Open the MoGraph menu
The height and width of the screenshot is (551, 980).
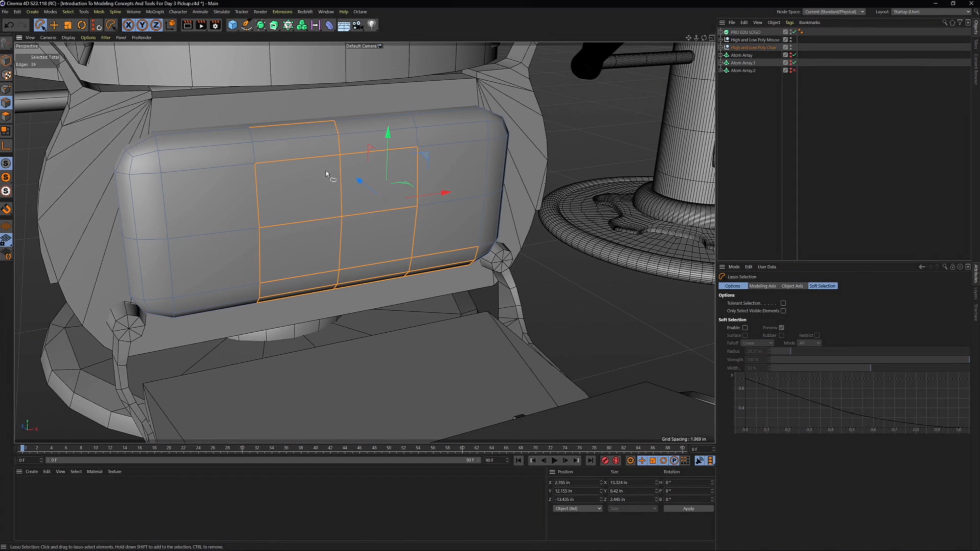coord(155,11)
